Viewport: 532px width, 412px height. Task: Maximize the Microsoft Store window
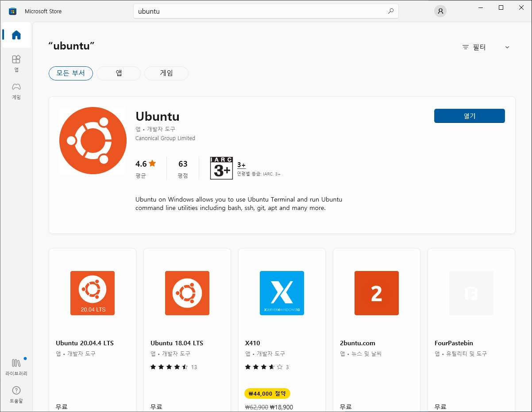coord(501,8)
